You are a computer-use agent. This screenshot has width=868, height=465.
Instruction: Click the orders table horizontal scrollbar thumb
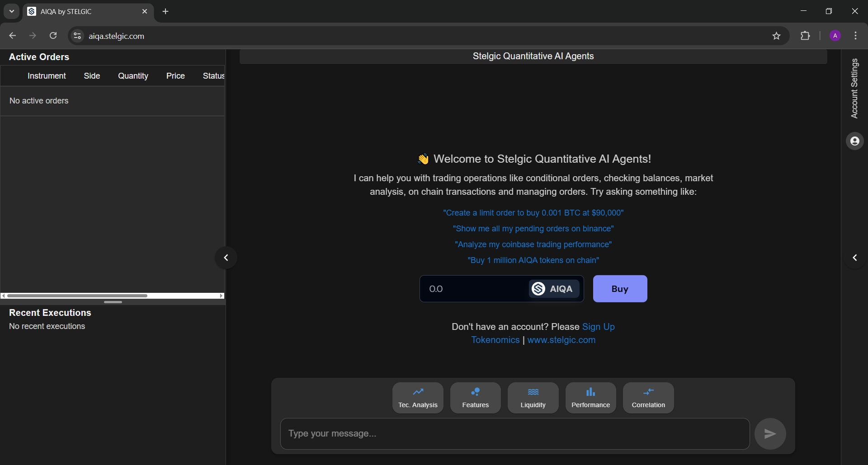pos(77,296)
